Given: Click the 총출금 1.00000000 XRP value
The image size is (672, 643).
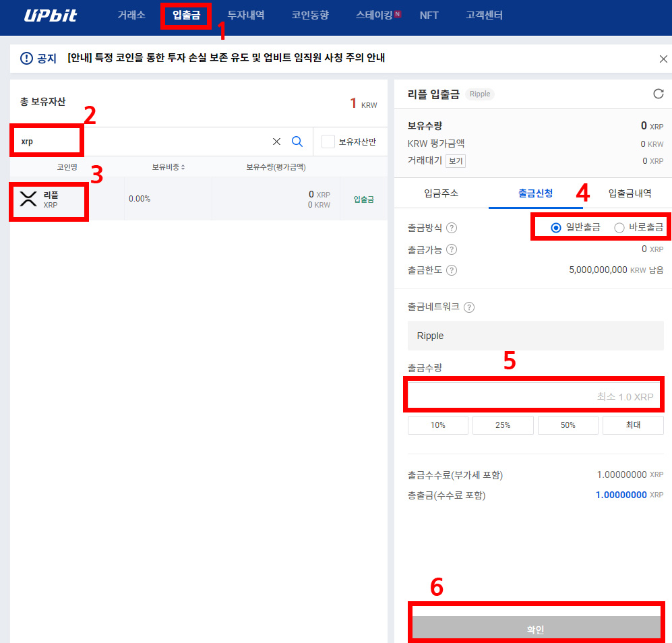Looking at the screenshot, I should 629,495.
